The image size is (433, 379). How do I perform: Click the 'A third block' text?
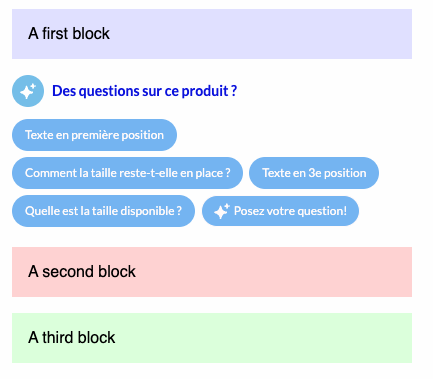(x=72, y=337)
